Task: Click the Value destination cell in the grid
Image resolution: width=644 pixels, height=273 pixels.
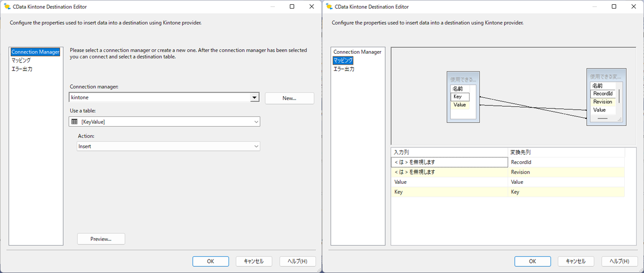Action: pyautogui.click(x=566, y=182)
